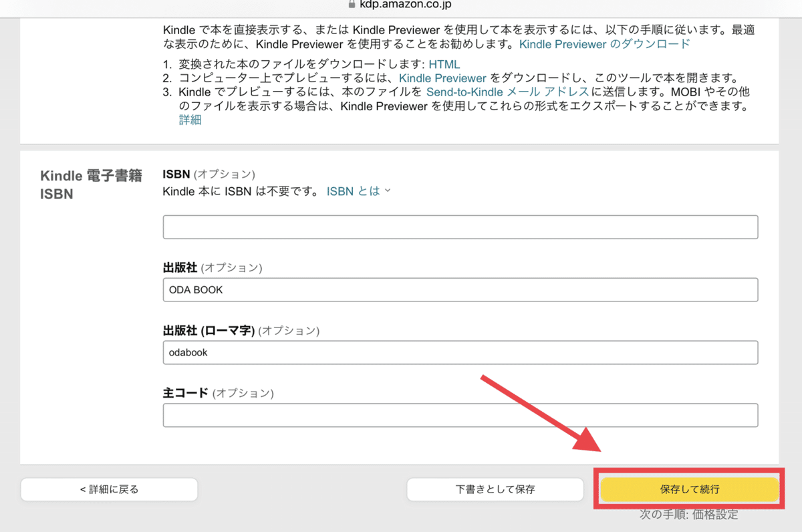This screenshot has width=802, height=532.
Task: Download the converted HTML file link
Action: point(444,64)
